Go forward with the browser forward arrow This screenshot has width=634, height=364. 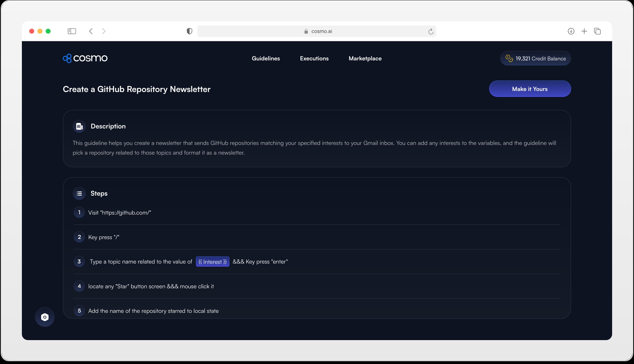[104, 31]
